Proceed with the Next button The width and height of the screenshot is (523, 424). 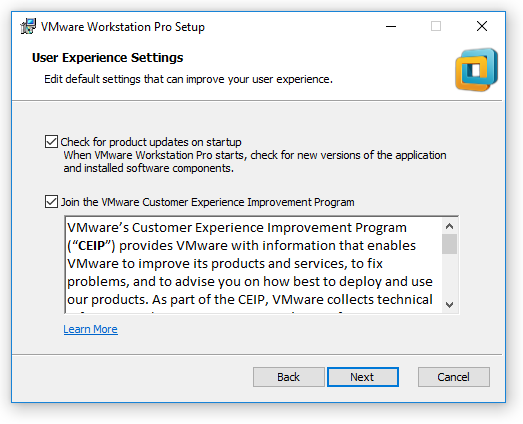pyautogui.click(x=363, y=377)
